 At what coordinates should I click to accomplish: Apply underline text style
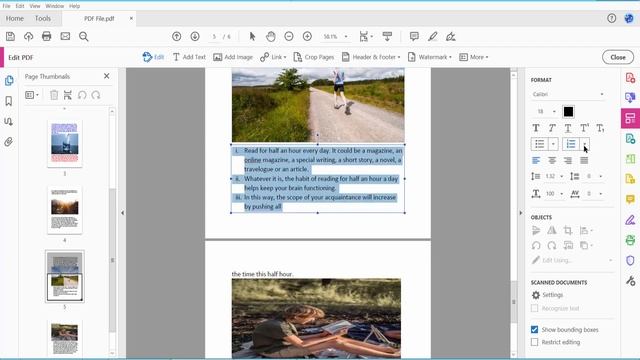568,128
